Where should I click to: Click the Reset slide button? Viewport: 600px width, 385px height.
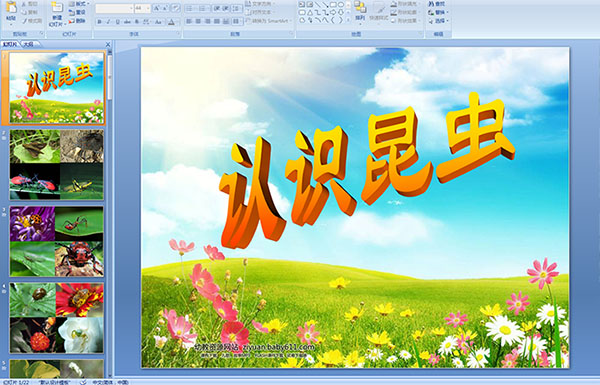(x=78, y=12)
